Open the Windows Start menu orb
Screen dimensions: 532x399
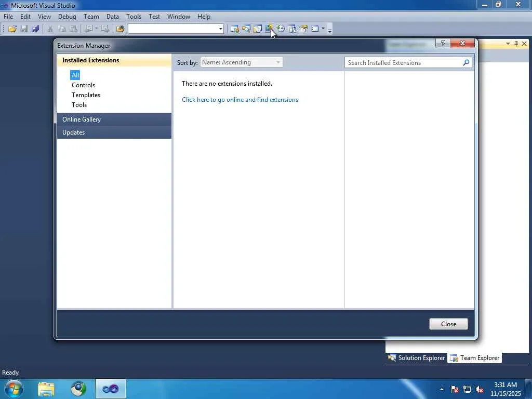click(x=14, y=389)
